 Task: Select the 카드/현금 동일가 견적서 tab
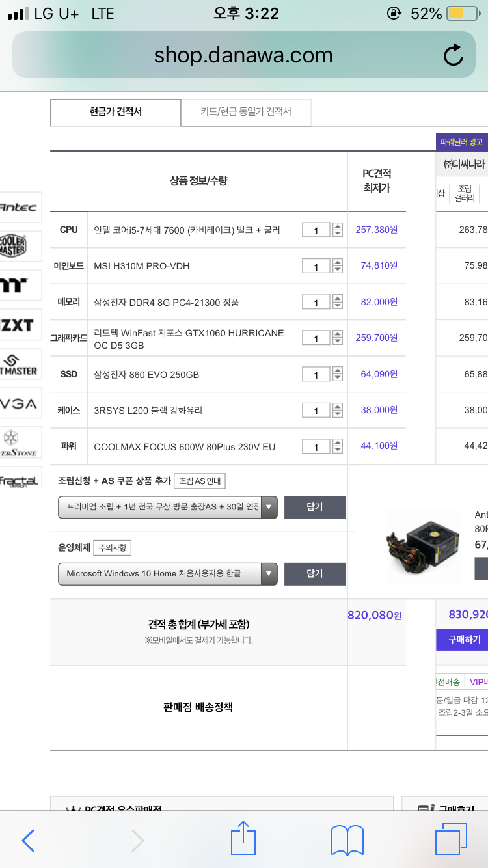pos(246,112)
